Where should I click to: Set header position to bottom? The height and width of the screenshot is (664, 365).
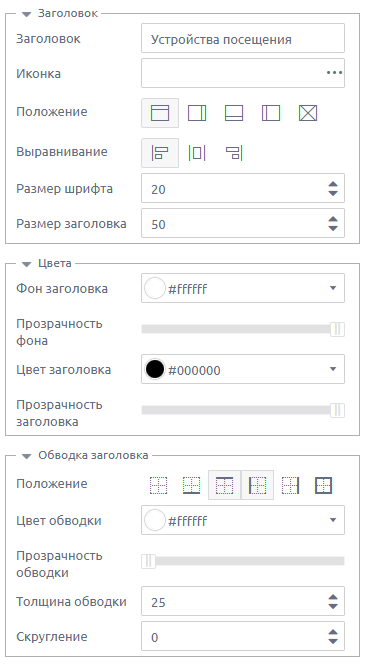click(234, 113)
